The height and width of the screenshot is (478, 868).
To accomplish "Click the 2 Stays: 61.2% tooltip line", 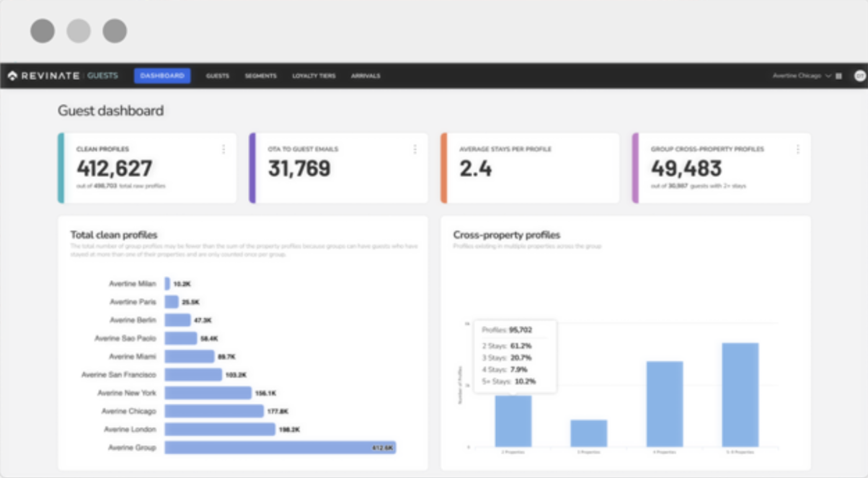I will (x=507, y=346).
